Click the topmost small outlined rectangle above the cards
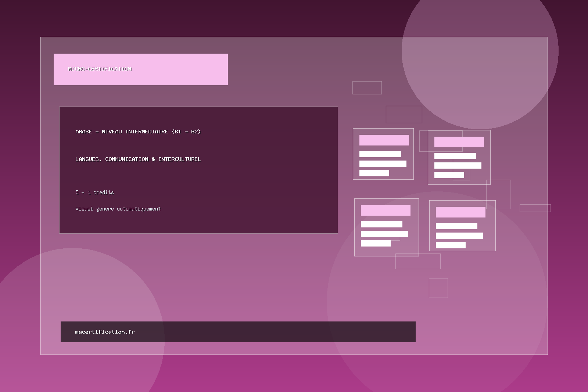The width and height of the screenshot is (588, 392). tap(367, 88)
